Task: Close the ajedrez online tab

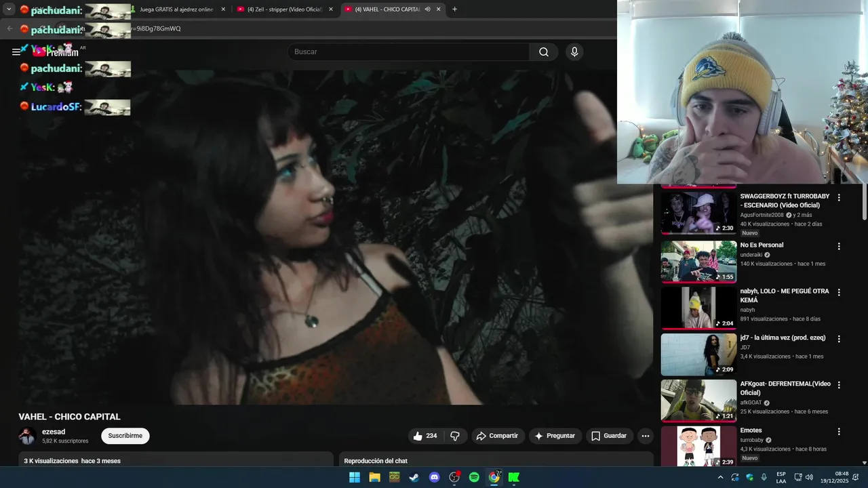Action: pyautogui.click(x=223, y=9)
